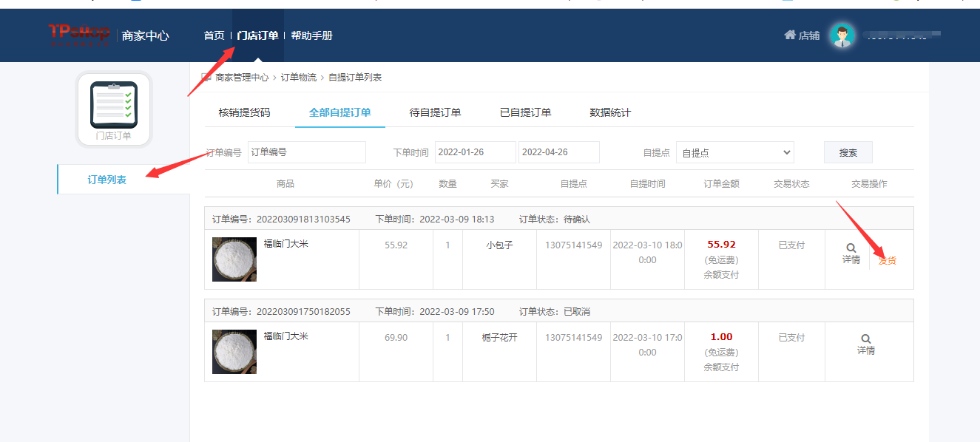Open the end date picker 2022-04-26

pyautogui.click(x=558, y=152)
